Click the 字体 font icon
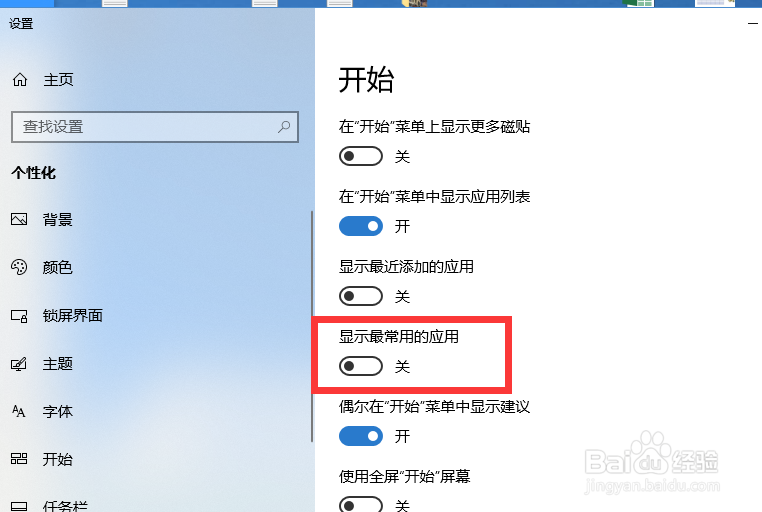Image resolution: width=762 pixels, height=512 pixels. 19,411
